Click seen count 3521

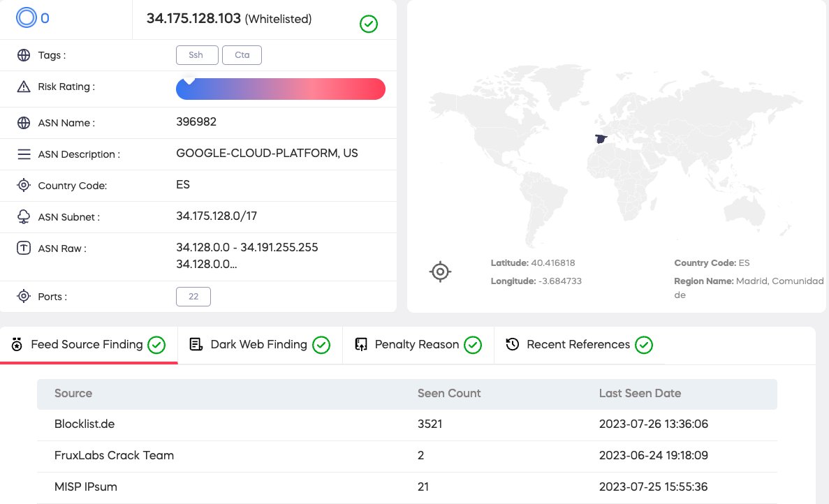pos(430,424)
